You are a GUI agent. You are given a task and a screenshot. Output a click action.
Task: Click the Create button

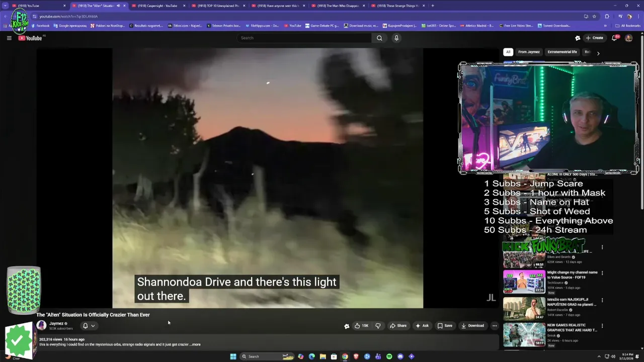595,38
